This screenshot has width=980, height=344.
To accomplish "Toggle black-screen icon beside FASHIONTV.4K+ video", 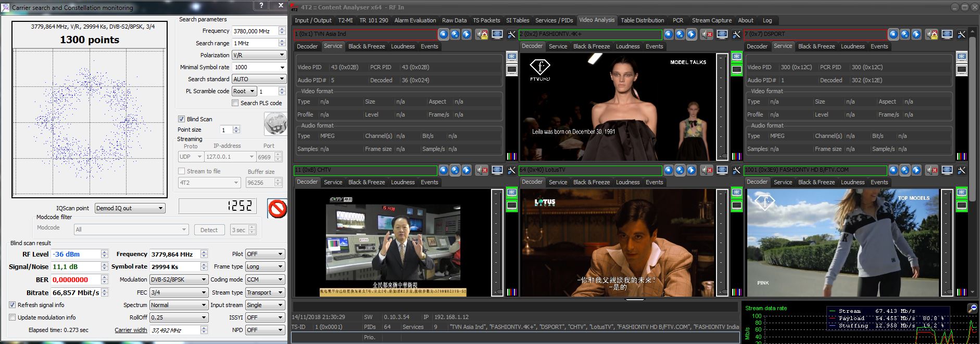I will coord(736,70).
